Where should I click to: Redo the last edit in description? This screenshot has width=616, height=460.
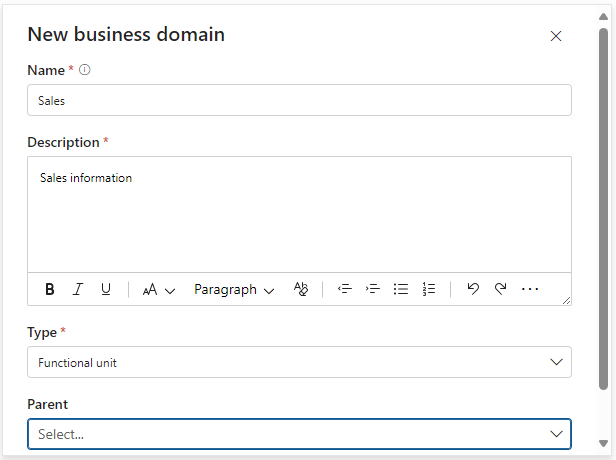click(501, 289)
